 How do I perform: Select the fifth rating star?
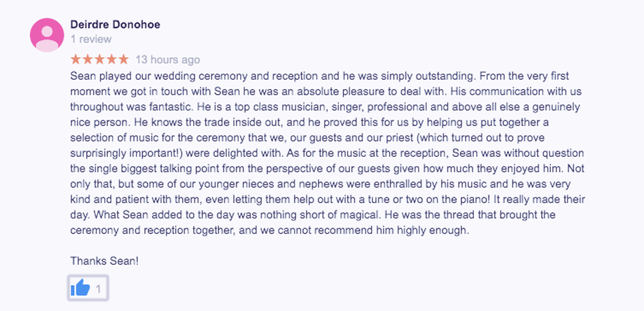pyautogui.click(x=123, y=60)
